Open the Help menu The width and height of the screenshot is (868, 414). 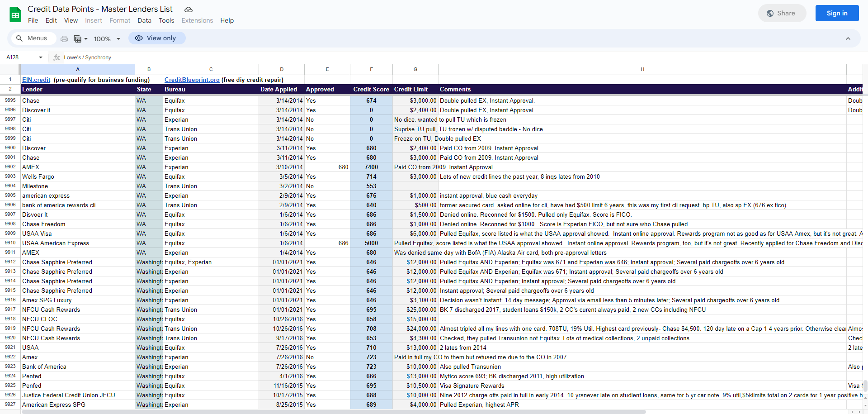(x=227, y=20)
